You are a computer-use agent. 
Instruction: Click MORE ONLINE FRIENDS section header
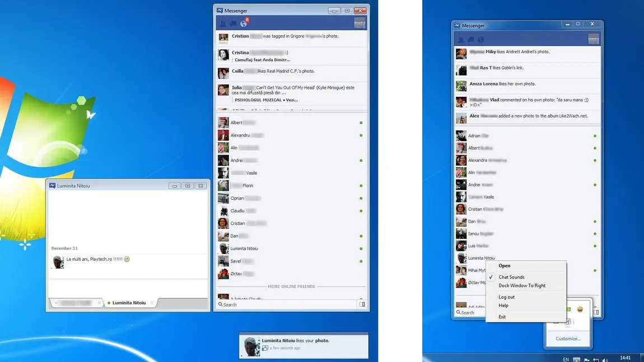click(x=291, y=286)
